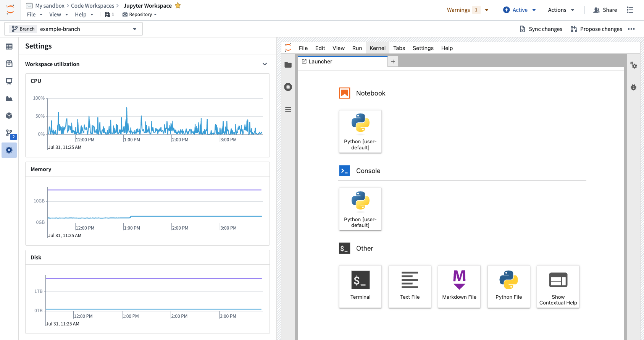Open the Active status dropdown
Screen dimensions: 644x340
click(x=520, y=10)
